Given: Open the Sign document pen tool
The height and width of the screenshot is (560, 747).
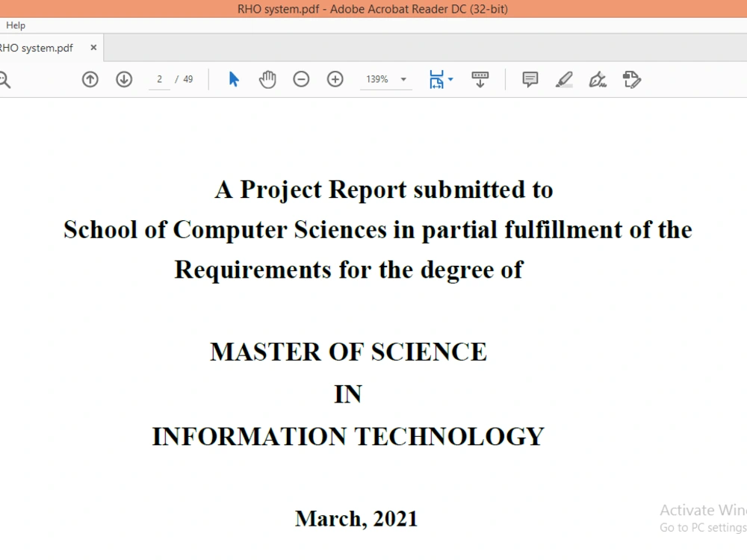Looking at the screenshot, I should 598,80.
